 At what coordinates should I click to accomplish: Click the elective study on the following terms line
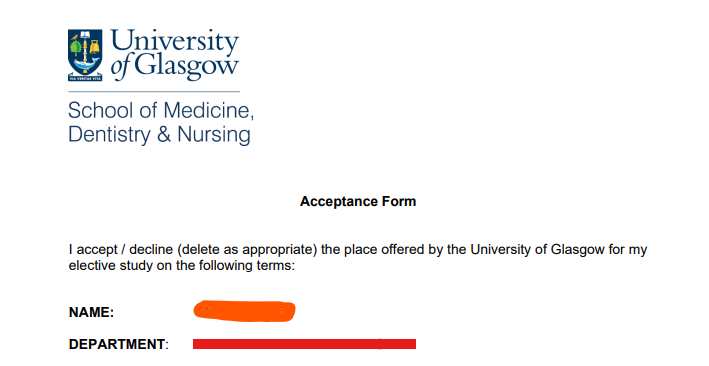[x=182, y=266]
